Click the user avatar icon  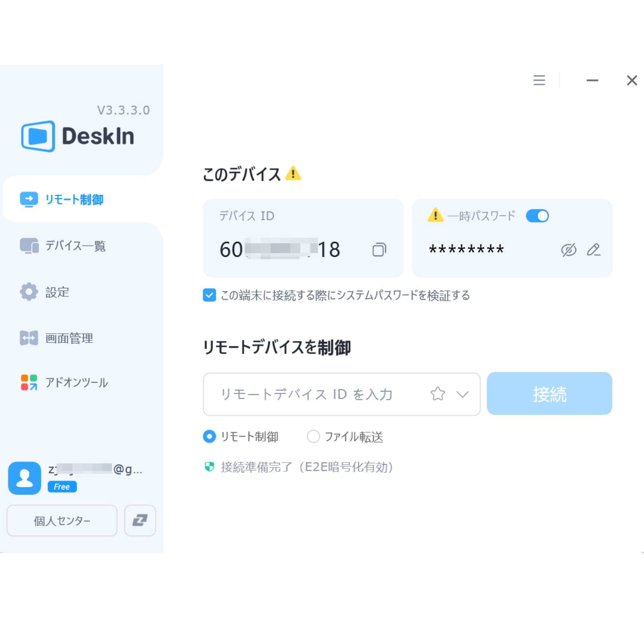click(25, 478)
